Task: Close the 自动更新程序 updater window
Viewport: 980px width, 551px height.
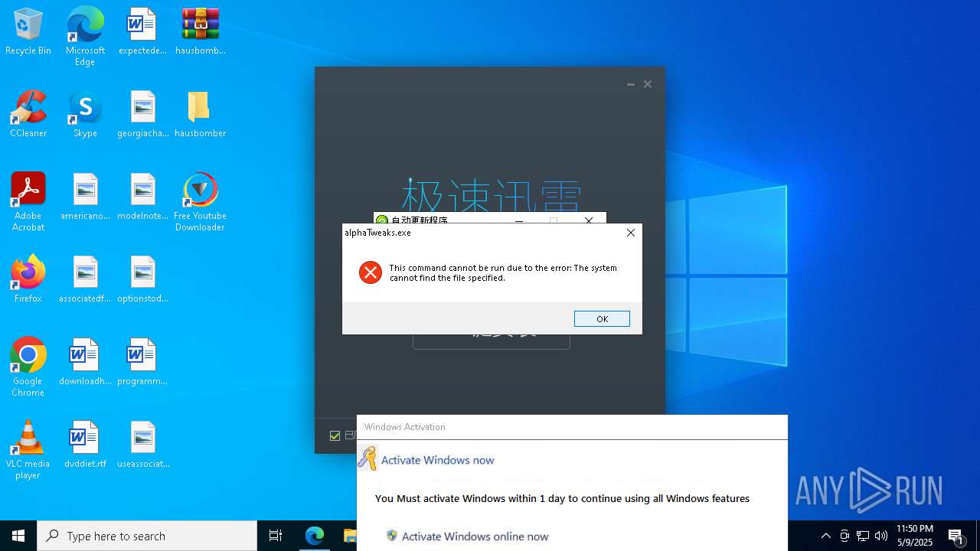Action: pos(589,220)
